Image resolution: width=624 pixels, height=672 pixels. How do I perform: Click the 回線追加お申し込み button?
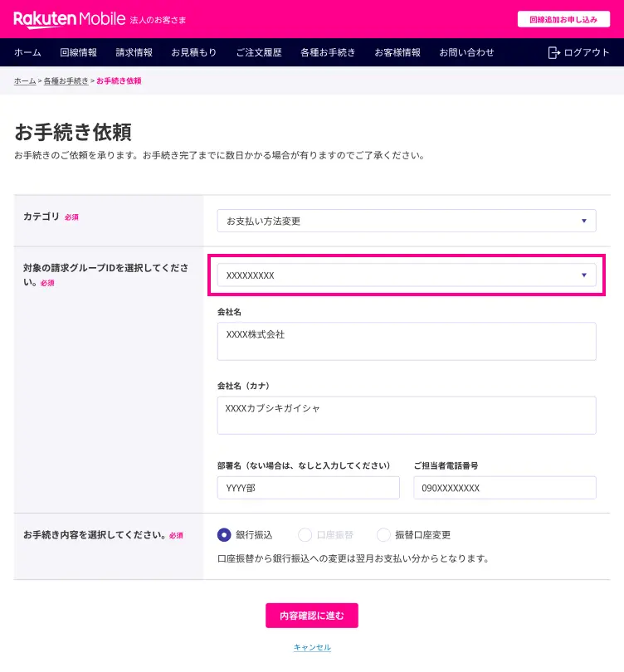563,19
